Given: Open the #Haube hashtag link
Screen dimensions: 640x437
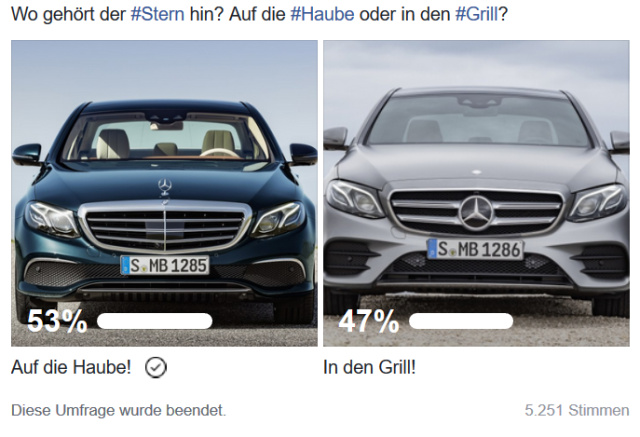Looking at the screenshot, I should pos(322,14).
